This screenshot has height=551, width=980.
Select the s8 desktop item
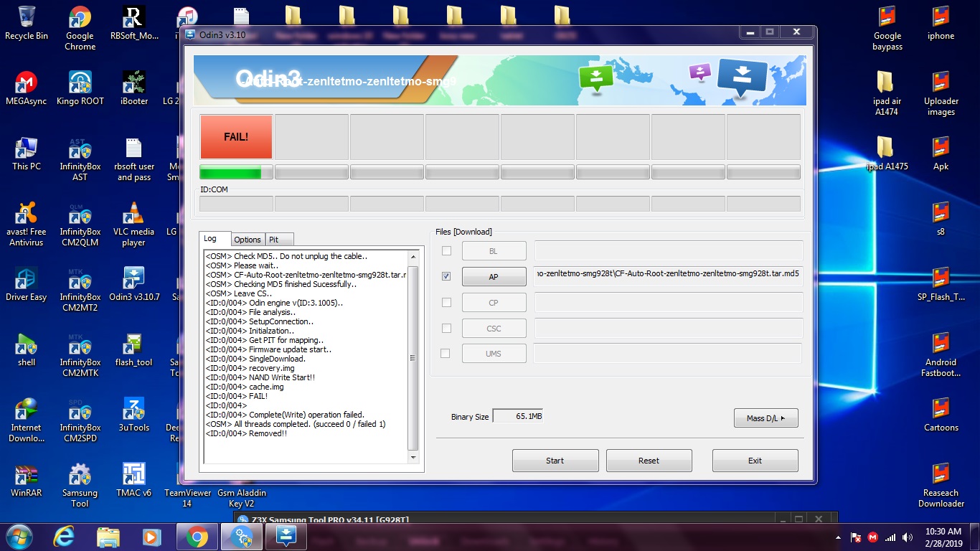[941, 219]
